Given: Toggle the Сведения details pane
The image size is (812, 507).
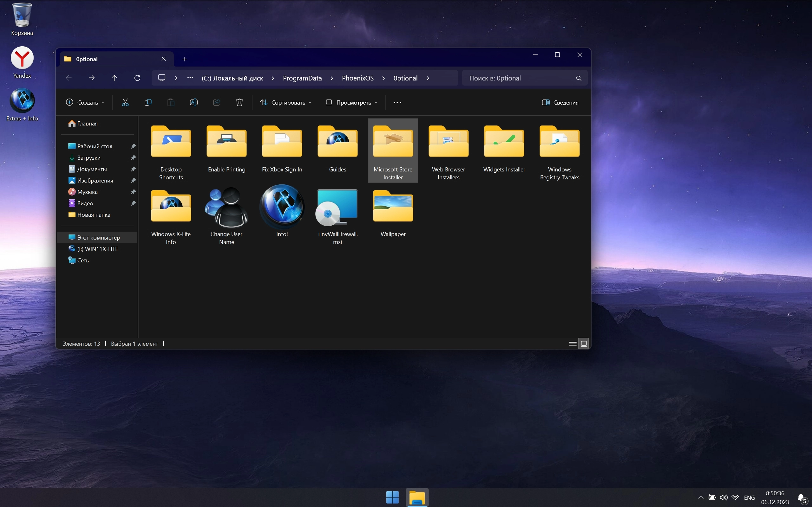Looking at the screenshot, I should [x=560, y=102].
